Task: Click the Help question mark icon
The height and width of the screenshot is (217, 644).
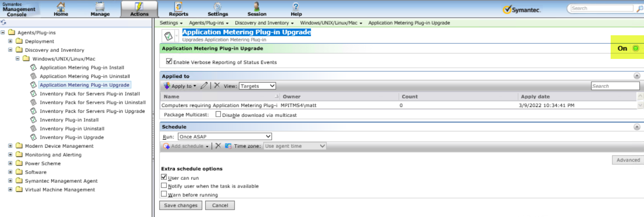Action: coord(296,7)
